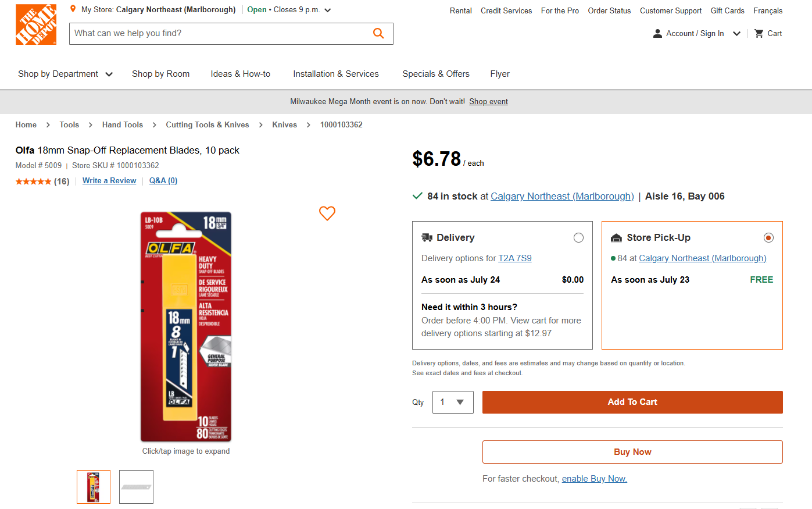Open the Ideas & How-to menu
The height and width of the screenshot is (509, 812).
click(x=240, y=74)
